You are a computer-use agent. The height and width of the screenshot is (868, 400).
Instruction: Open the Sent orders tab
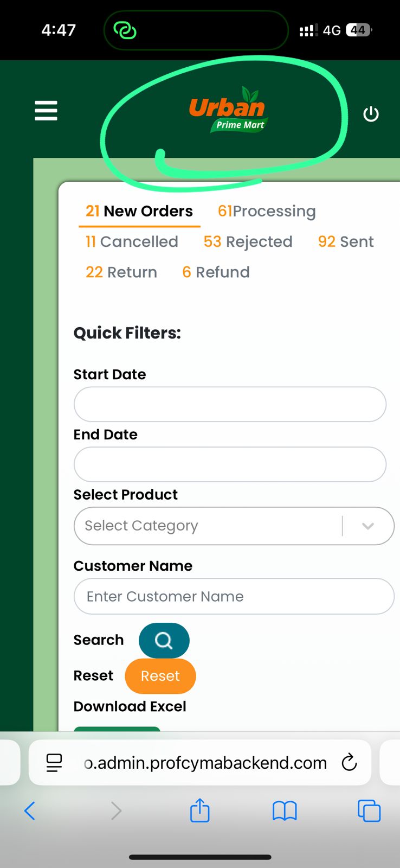(346, 241)
